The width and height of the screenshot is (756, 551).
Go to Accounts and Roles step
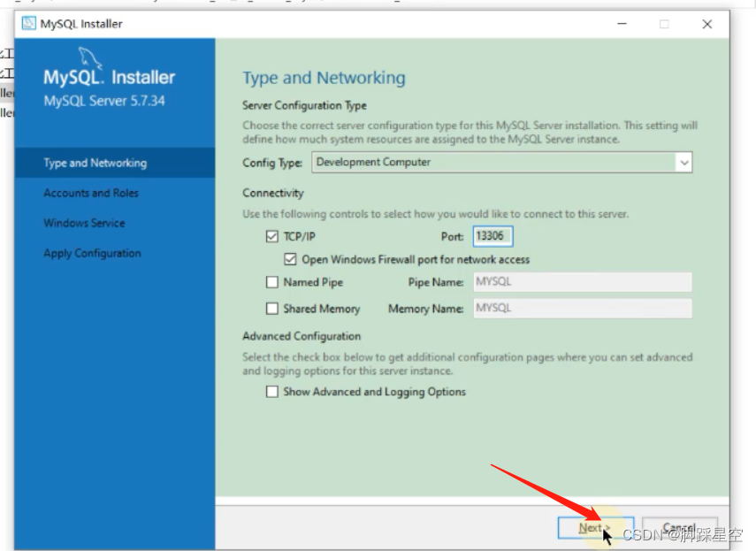[91, 194]
